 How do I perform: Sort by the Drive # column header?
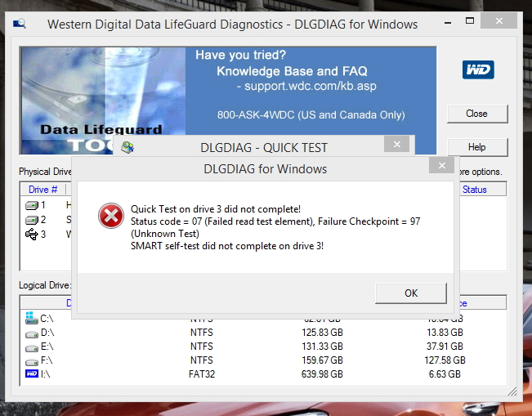coord(43,190)
